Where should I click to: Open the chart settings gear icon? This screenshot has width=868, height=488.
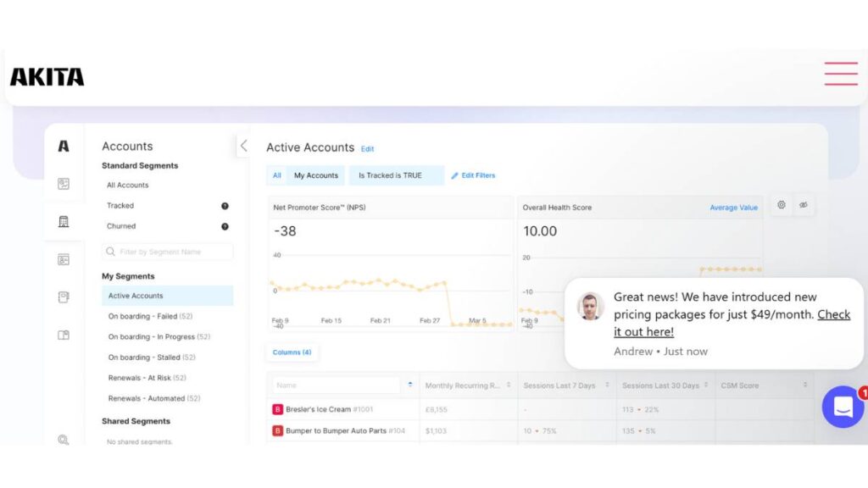780,204
